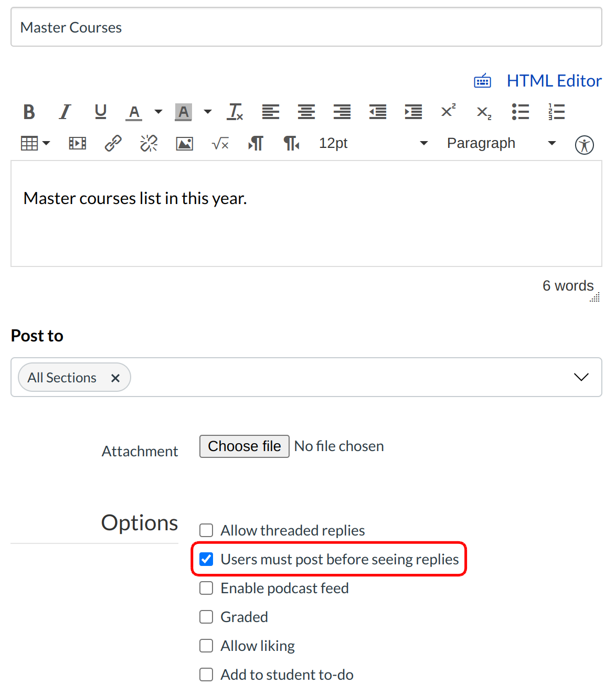
Task: Click the Choose file button
Action: pyautogui.click(x=244, y=446)
